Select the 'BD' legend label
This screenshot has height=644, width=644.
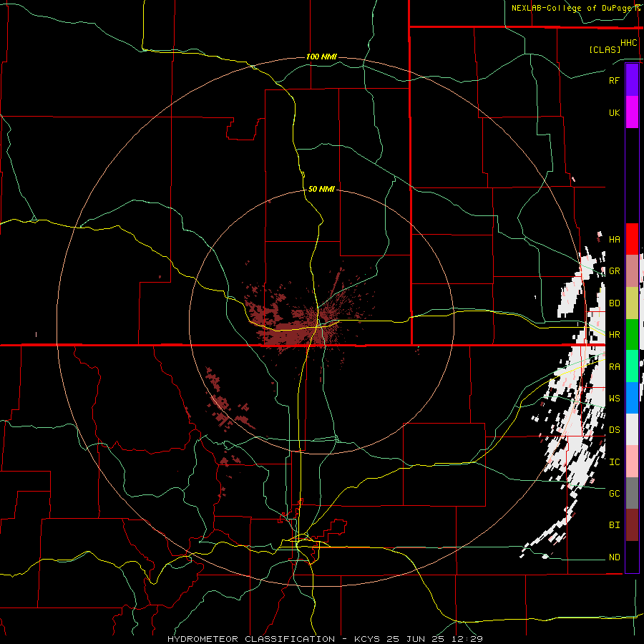[614, 303]
